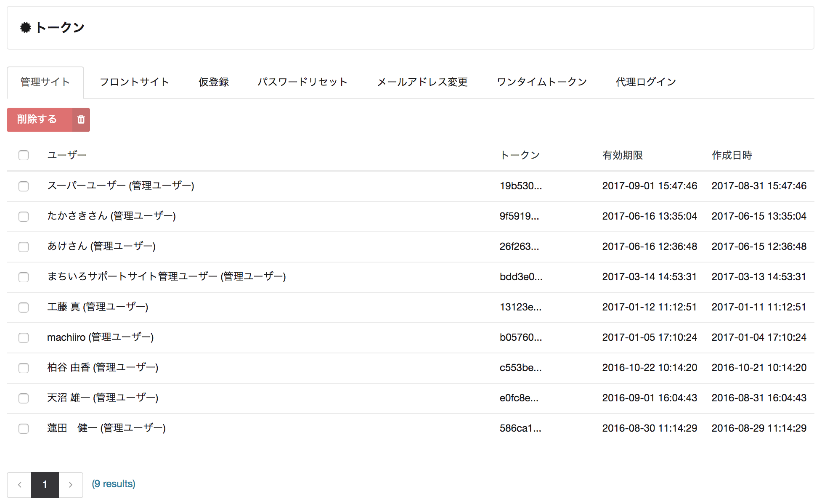Click the token value 19b530...
Screen dimensions: 822x504
pyautogui.click(x=521, y=186)
